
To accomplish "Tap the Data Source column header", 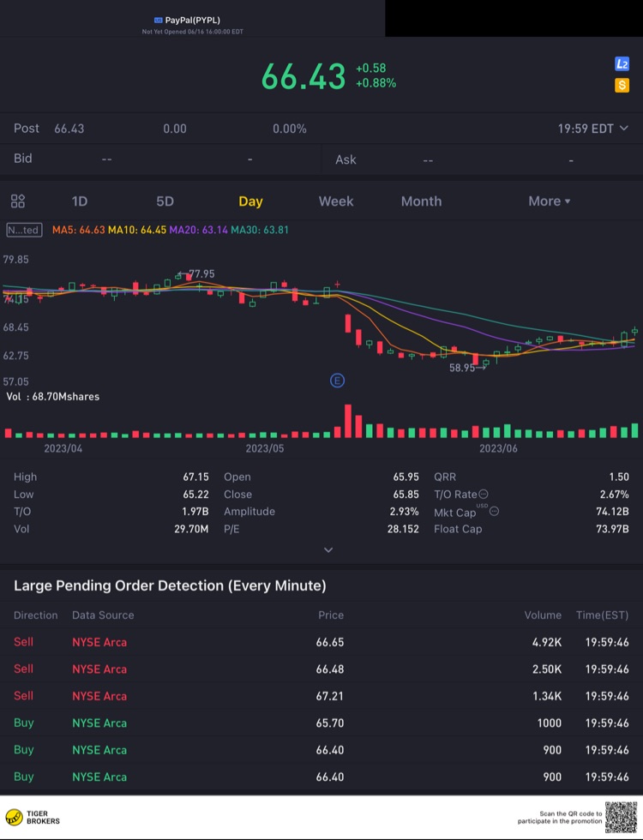I will pos(103,615).
